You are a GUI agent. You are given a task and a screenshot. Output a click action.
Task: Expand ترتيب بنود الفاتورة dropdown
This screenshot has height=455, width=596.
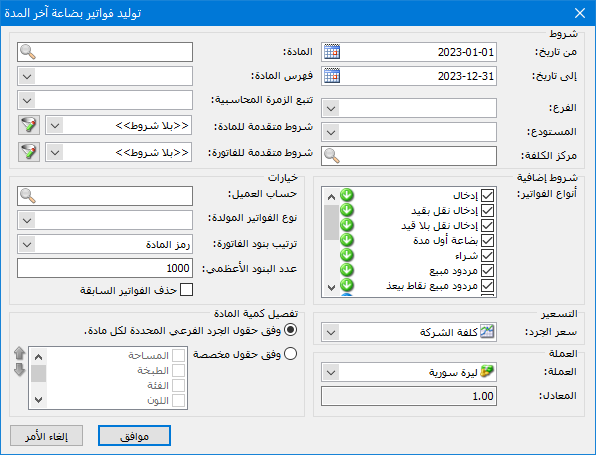click(27, 244)
